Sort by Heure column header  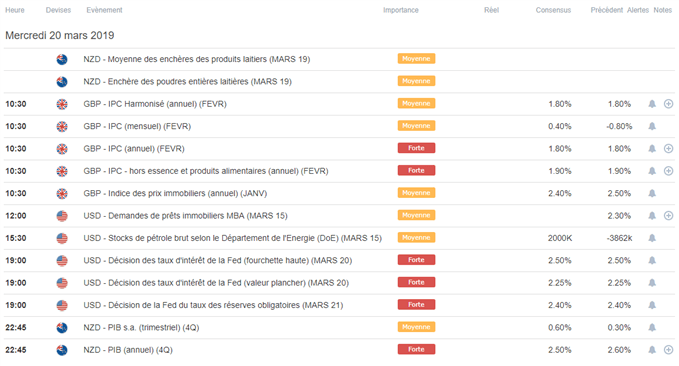15,10
